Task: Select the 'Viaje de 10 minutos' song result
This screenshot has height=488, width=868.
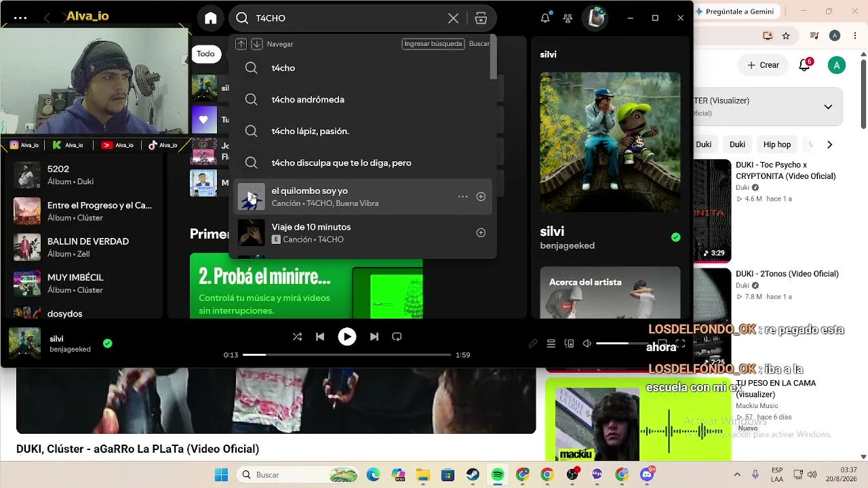Action: [363, 232]
